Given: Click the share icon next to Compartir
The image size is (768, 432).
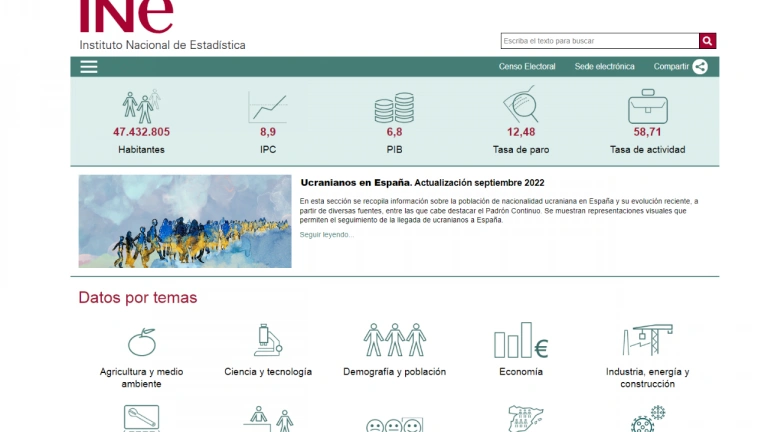Looking at the screenshot, I should pyautogui.click(x=700, y=67).
